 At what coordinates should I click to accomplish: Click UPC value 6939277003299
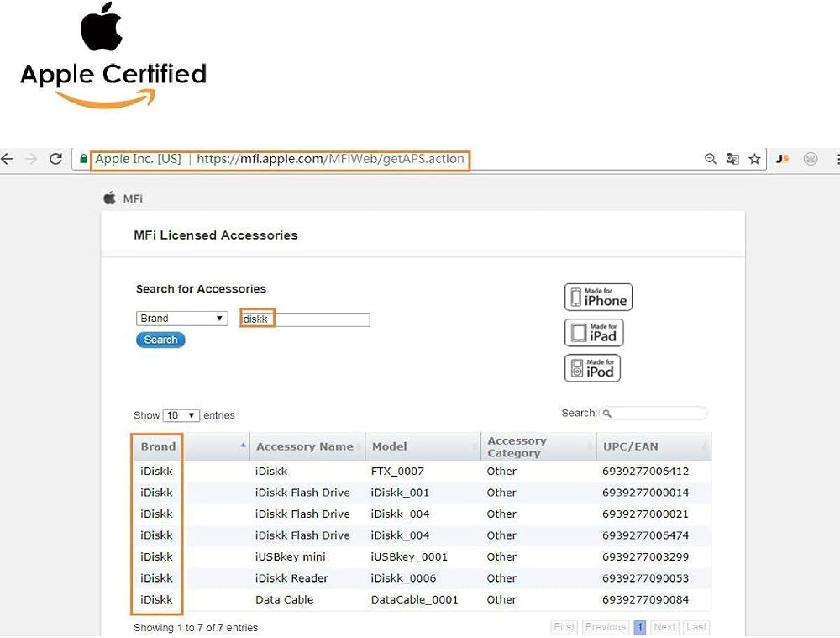(645, 557)
